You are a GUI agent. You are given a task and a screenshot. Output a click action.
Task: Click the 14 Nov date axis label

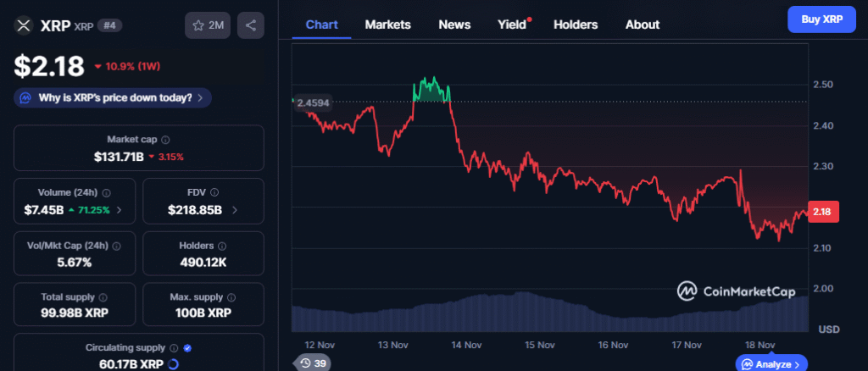(465, 345)
